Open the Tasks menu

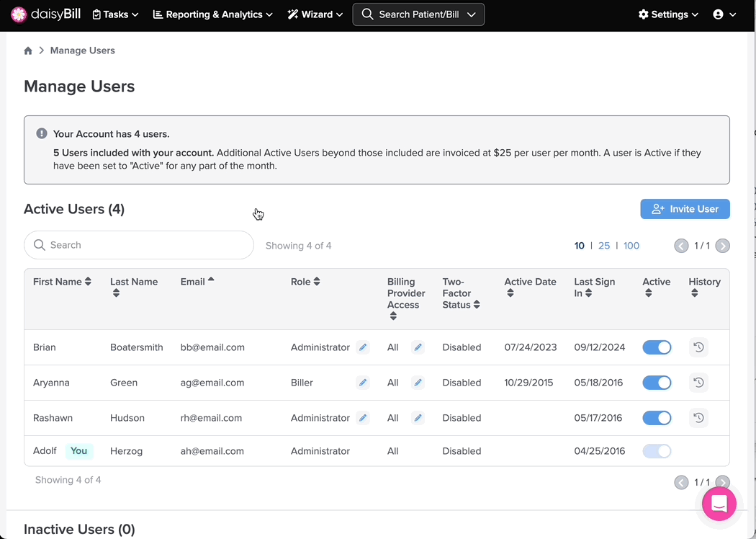point(115,14)
